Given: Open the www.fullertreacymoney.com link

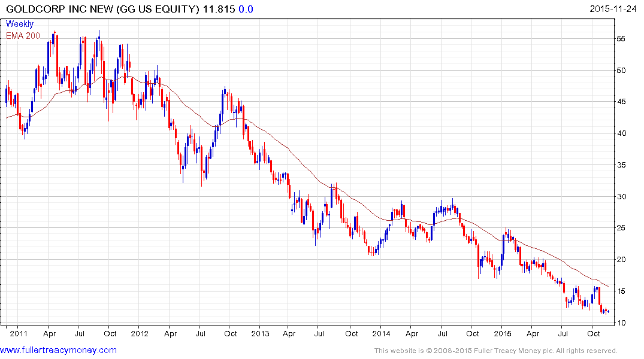Looking at the screenshot, I should (x=58, y=350).
